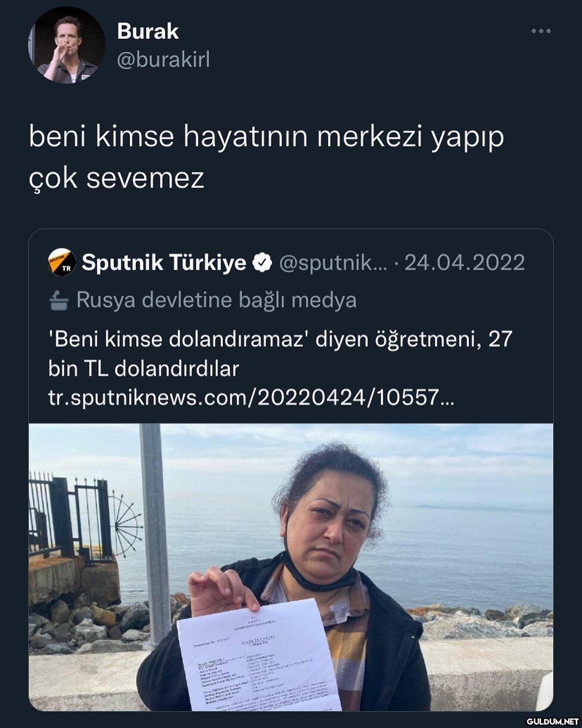Open the truncated @sputnik... handle

tap(333, 263)
